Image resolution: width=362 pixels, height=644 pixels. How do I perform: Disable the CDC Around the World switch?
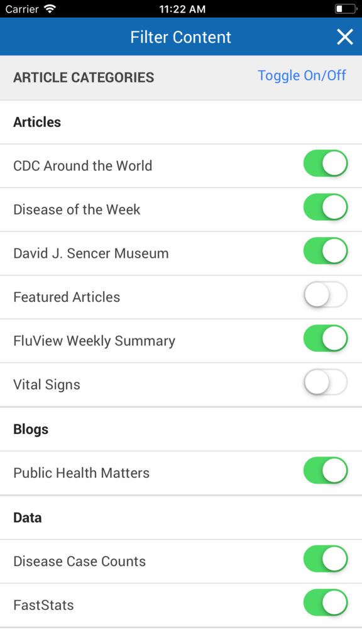click(x=326, y=164)
